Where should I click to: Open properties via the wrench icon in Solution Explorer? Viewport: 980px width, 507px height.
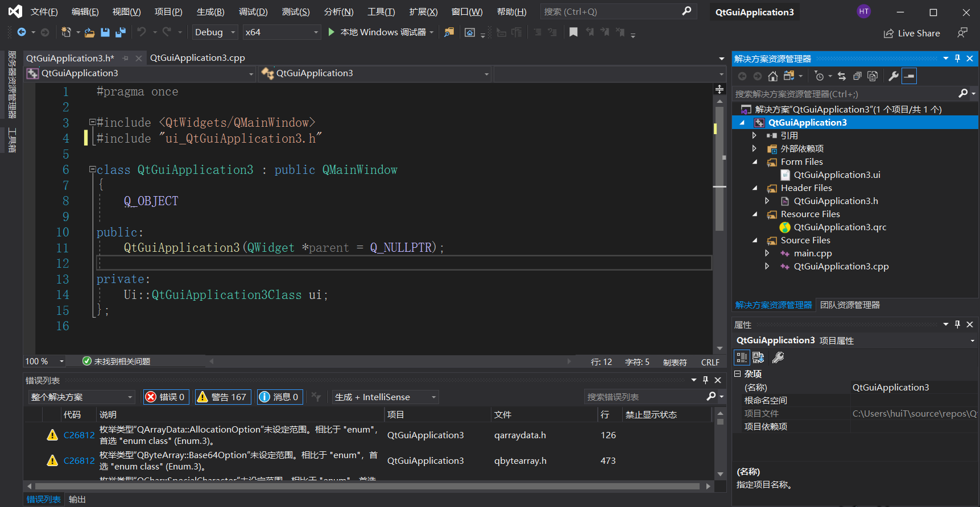pos(894,76)
